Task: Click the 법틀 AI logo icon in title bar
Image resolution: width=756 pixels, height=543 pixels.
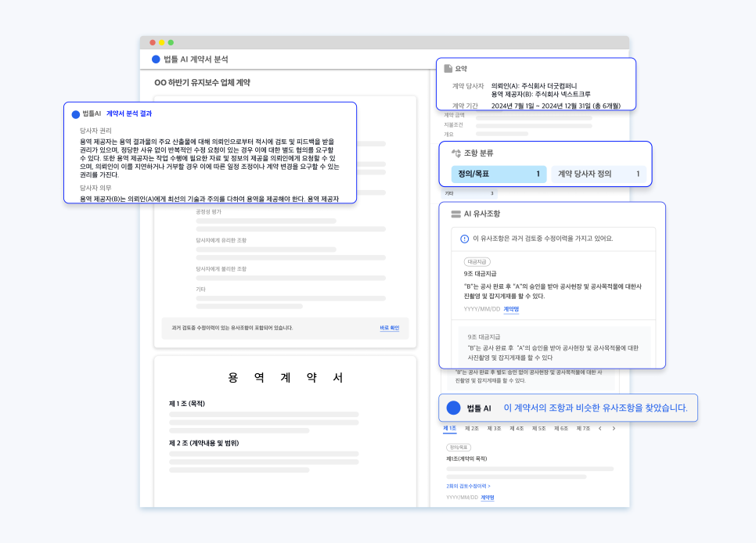Action: (x=155, y=59)
